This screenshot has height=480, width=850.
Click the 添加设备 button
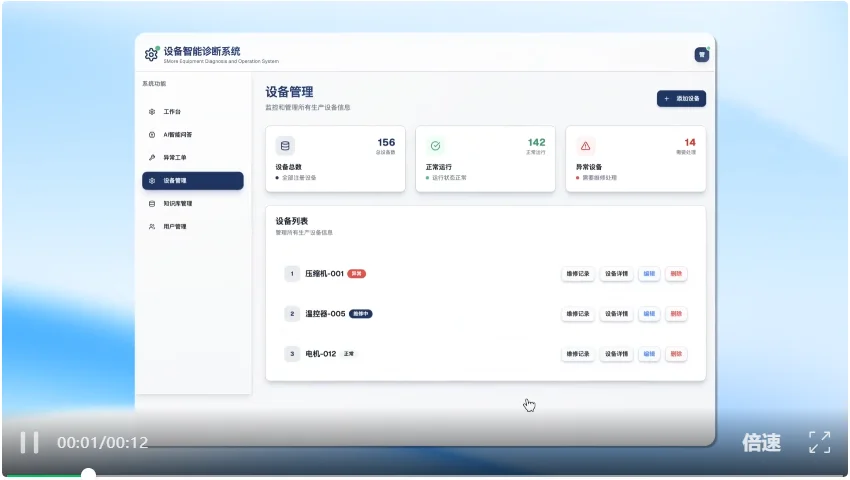click(x=681, y=99)
